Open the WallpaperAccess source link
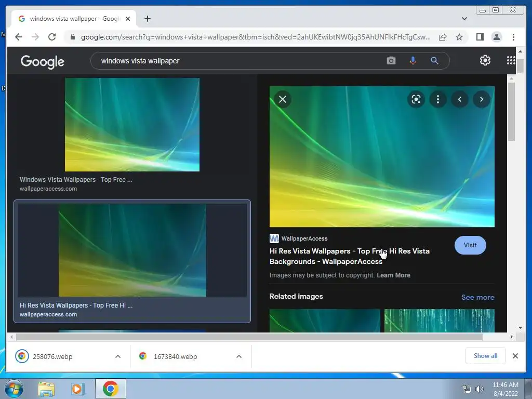 299,238
